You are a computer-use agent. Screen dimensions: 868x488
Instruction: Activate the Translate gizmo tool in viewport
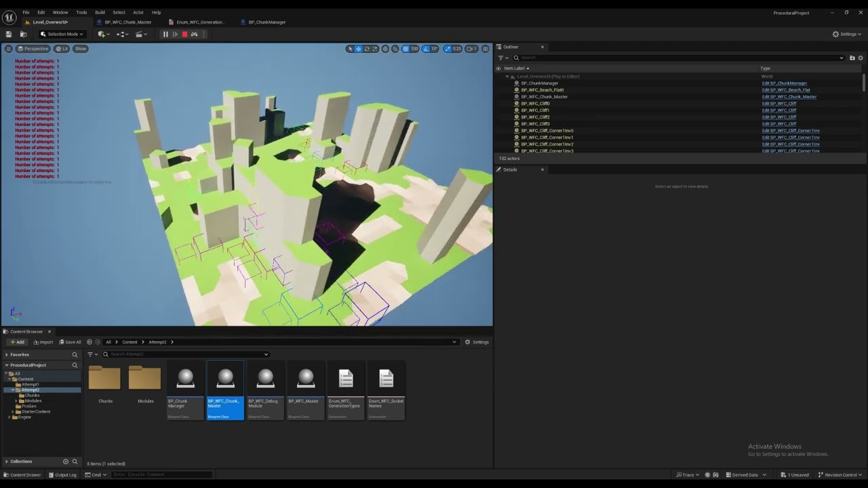(359, 49)
